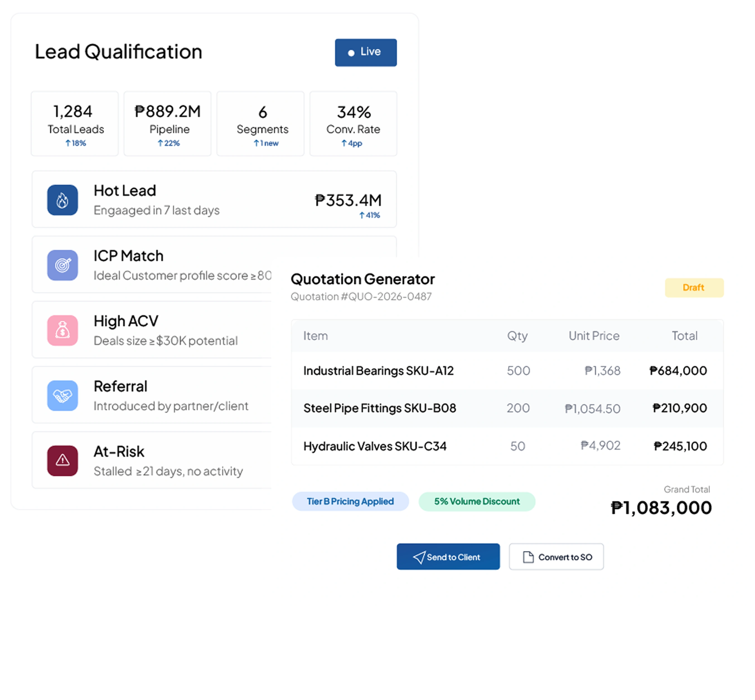Image resolution: width=755 pixels, height=700 pixels.
Task: Click quantity 200 for Steel Pipe Fittings
Action: coord(518,408)
